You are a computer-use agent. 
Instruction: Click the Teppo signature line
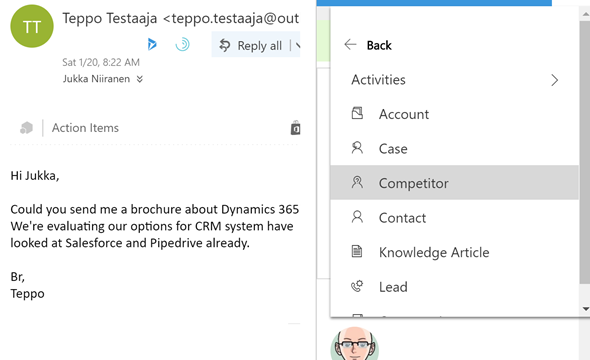[27, 294]
